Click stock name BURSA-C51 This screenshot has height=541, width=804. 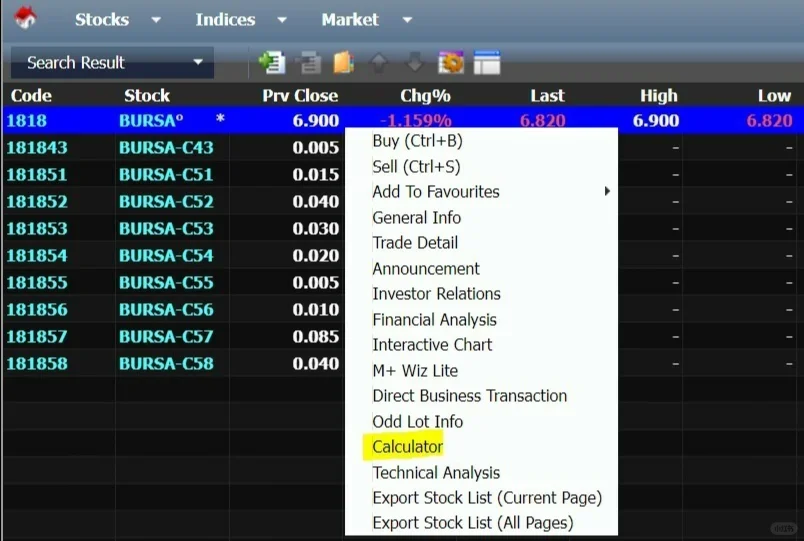coord(166,174)
